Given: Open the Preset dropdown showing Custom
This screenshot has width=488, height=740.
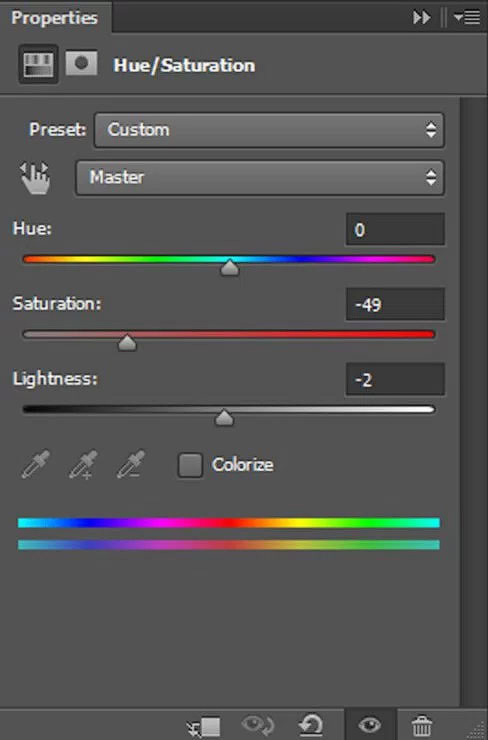Looking at the screenshot, I should click(269, 130).
